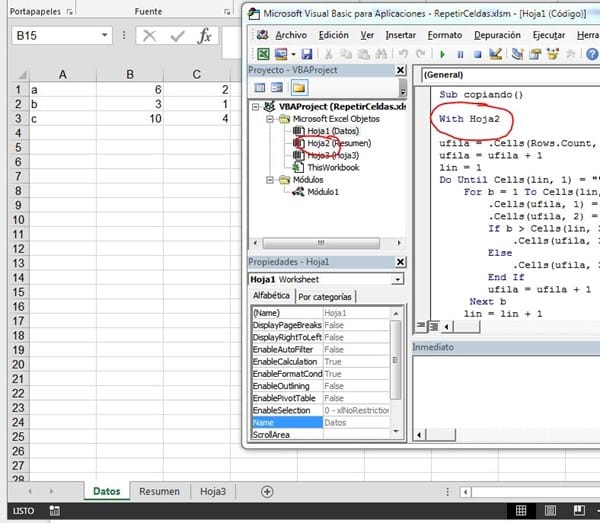The image size is (600, 523).
Task: Open the Depuración menu
Action: coord(496,34)
